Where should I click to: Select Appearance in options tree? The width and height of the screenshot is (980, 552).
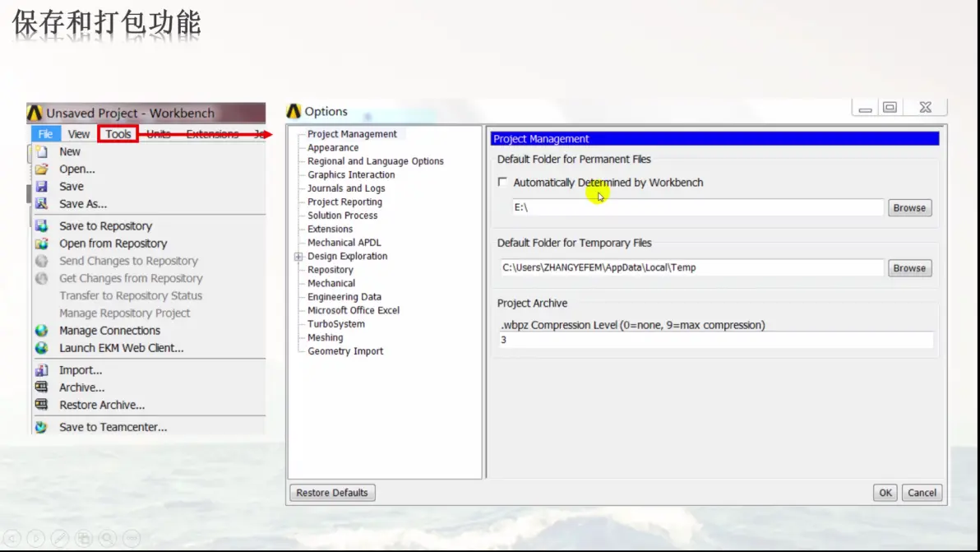click(332, 147)
